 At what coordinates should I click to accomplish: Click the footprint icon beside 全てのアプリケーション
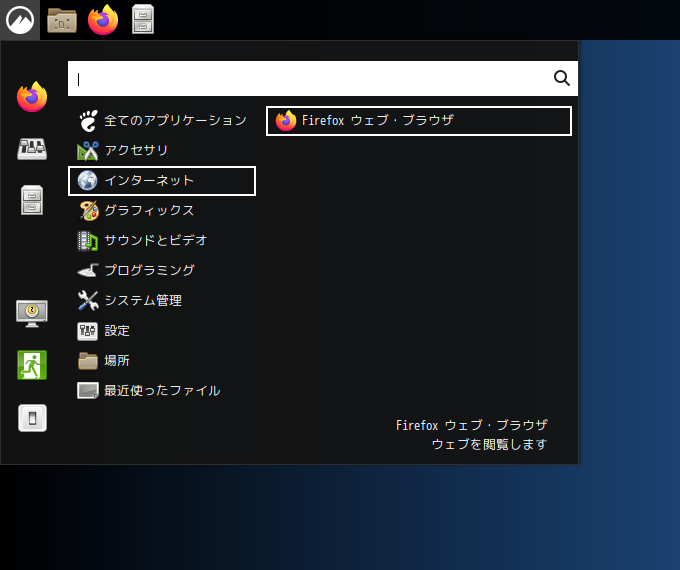click(x=88, y=121)
